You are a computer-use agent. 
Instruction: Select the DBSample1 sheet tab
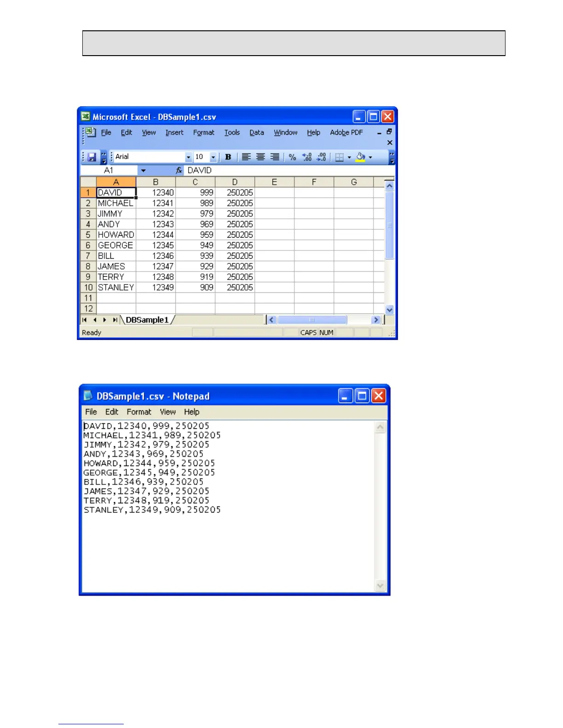point(147,320)
